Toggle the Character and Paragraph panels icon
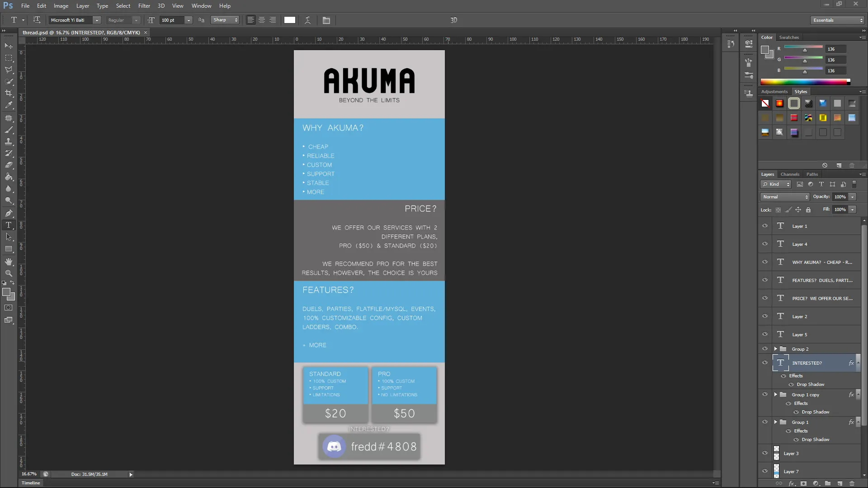The height and width of the screenshot is (488, 868). (326, 20)
